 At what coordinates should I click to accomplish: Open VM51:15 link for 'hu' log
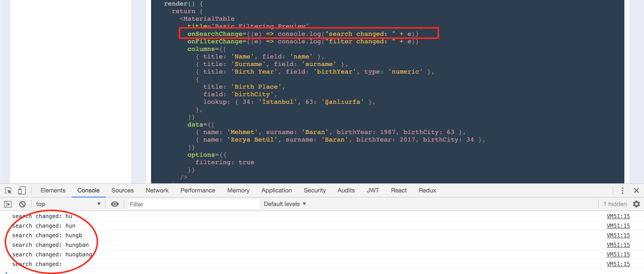coord(618,216)
